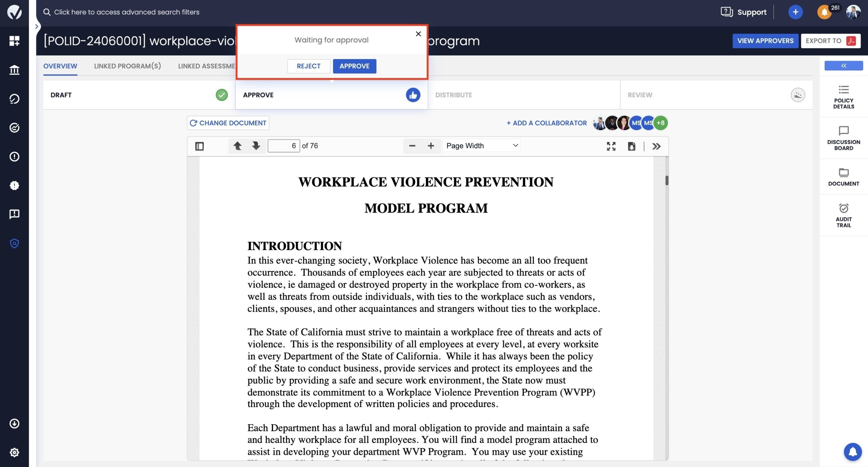868x467 pixels.
Task: Go to previous page with up arrow
Action: 237,146
